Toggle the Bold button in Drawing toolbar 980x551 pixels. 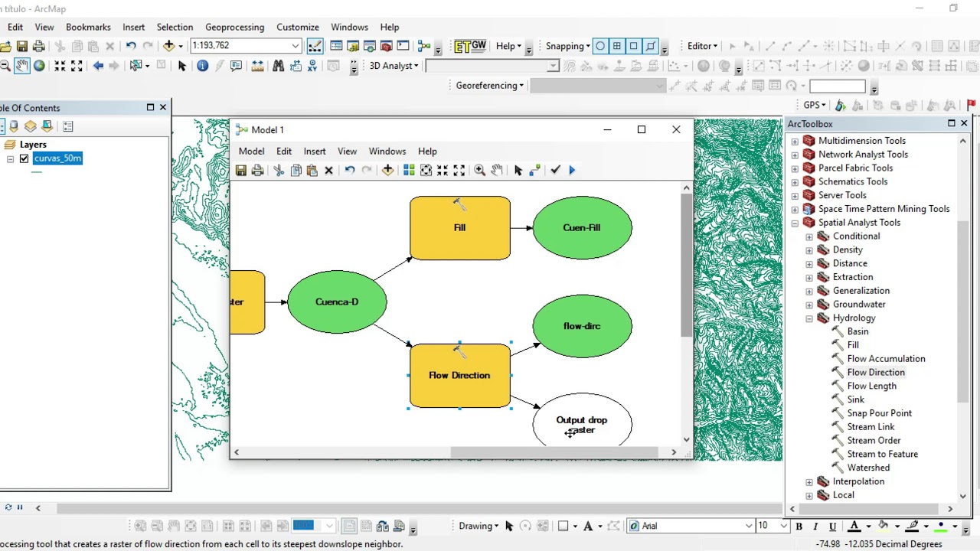click(799, 526)
